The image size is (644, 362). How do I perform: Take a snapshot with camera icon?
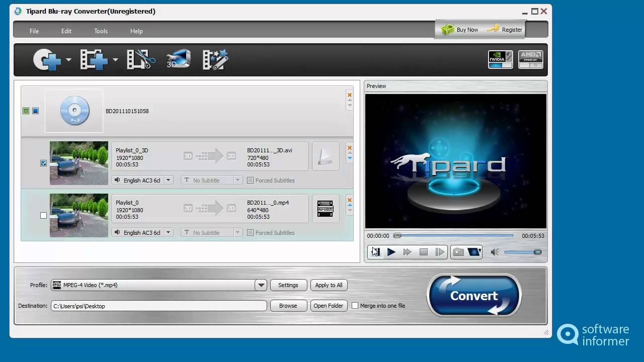tap(458, 252)
